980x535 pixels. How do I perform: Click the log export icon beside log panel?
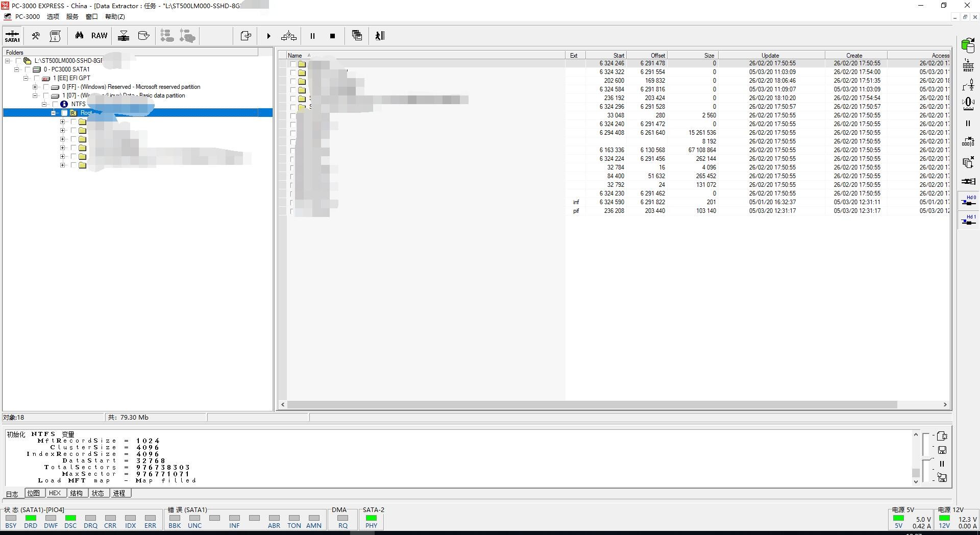pyautogui.click(x=942, y=436)
